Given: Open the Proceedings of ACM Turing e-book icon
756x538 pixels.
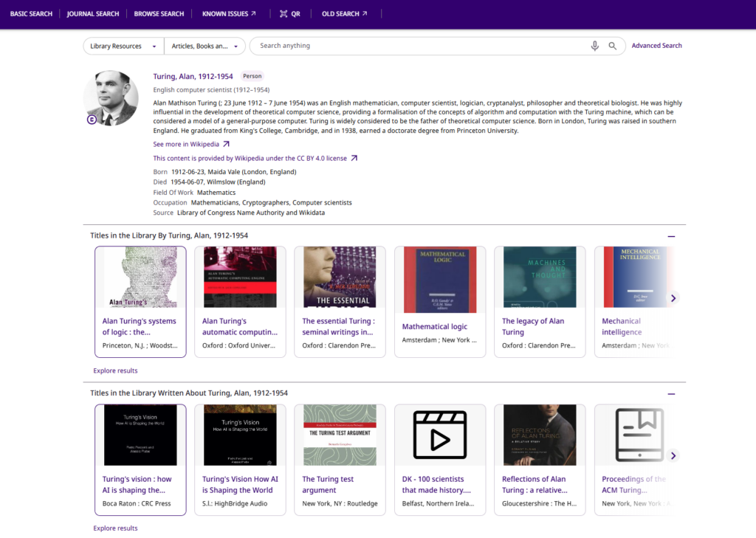Looking at the screenshot, I should [x=639, y=435].
